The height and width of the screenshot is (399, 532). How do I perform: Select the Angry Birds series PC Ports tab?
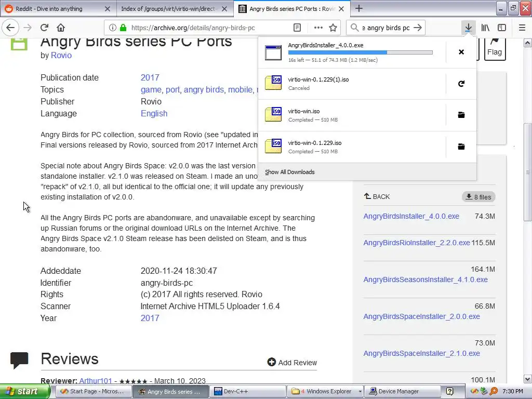coord(292,9)
